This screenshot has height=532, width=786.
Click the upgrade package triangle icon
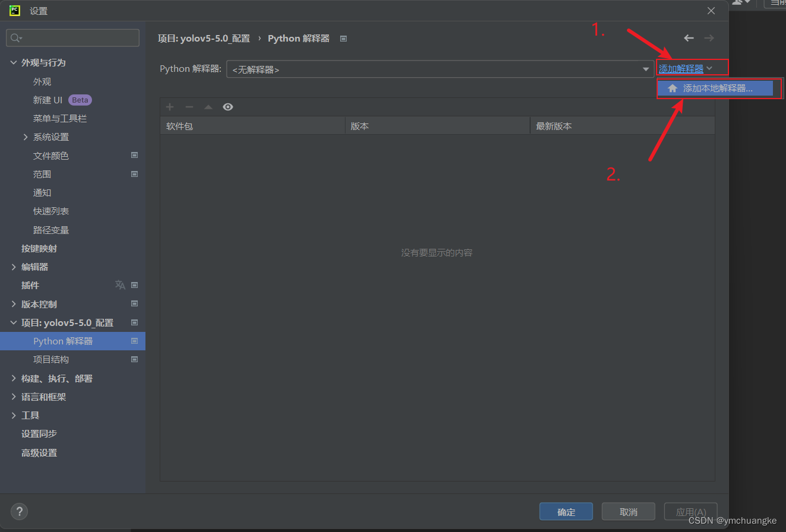208,107
